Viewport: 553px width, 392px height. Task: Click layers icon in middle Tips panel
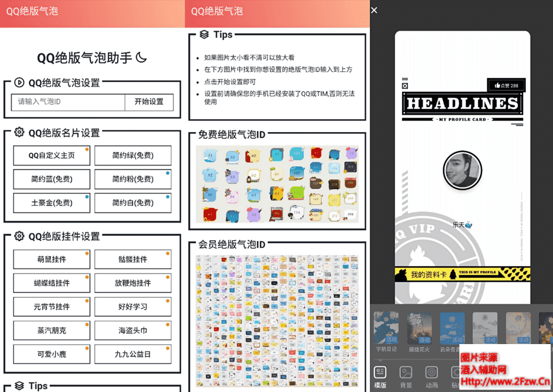[x=204, y=34]
